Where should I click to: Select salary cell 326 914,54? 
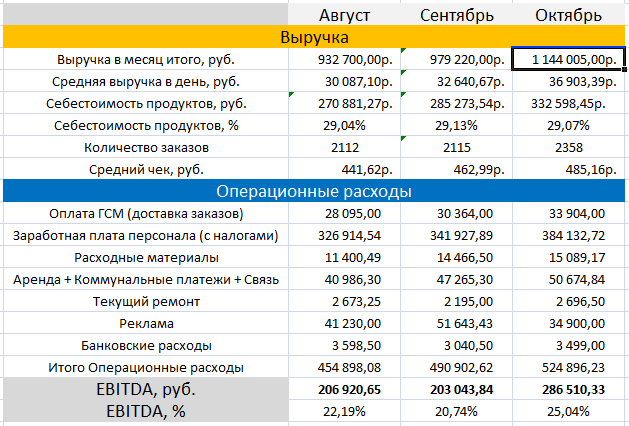tap(344, 235)
